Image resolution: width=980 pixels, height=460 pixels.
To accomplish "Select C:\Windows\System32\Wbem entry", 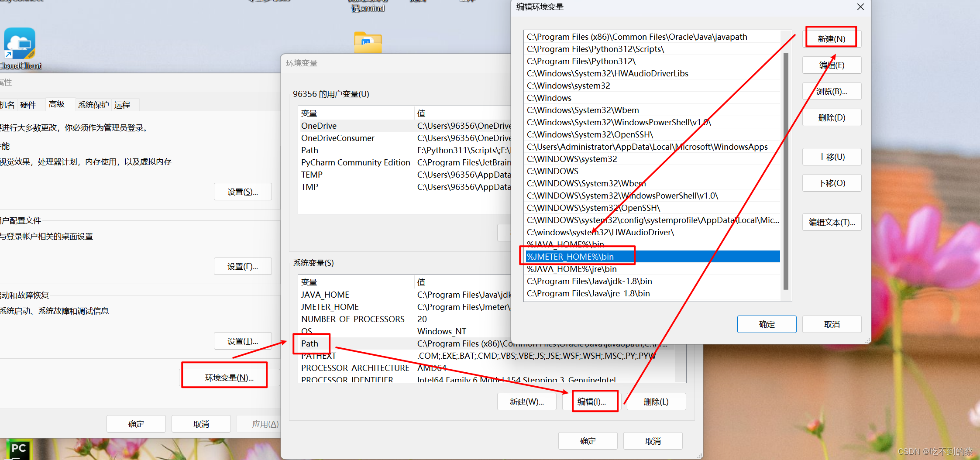I will pos(653,110).
